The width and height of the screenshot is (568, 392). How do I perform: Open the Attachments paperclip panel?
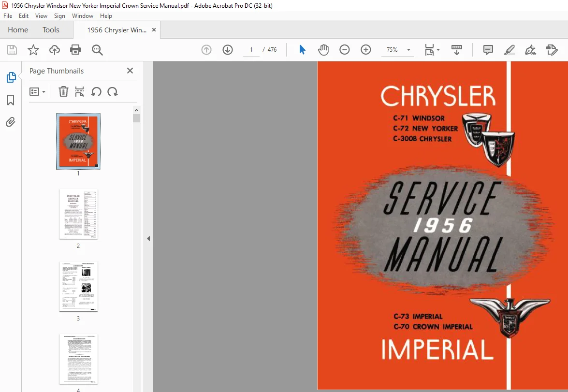[x=11, y=122]
